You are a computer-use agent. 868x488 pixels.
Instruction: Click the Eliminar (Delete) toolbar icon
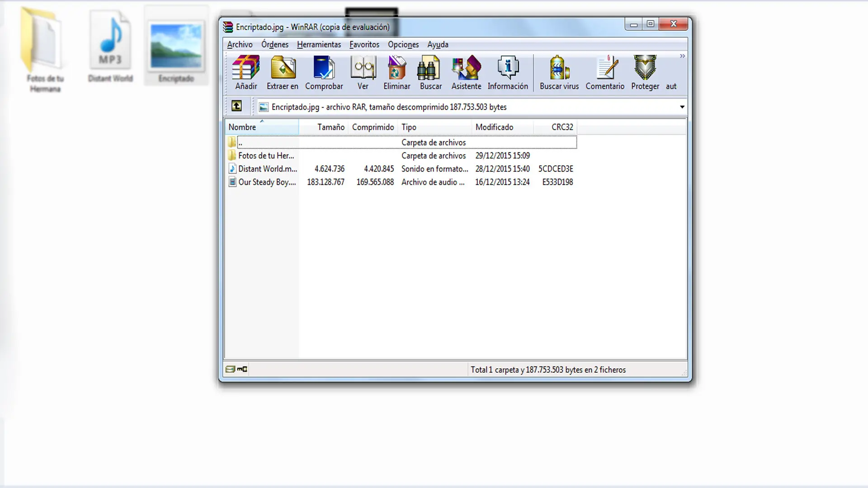(397, 68)
